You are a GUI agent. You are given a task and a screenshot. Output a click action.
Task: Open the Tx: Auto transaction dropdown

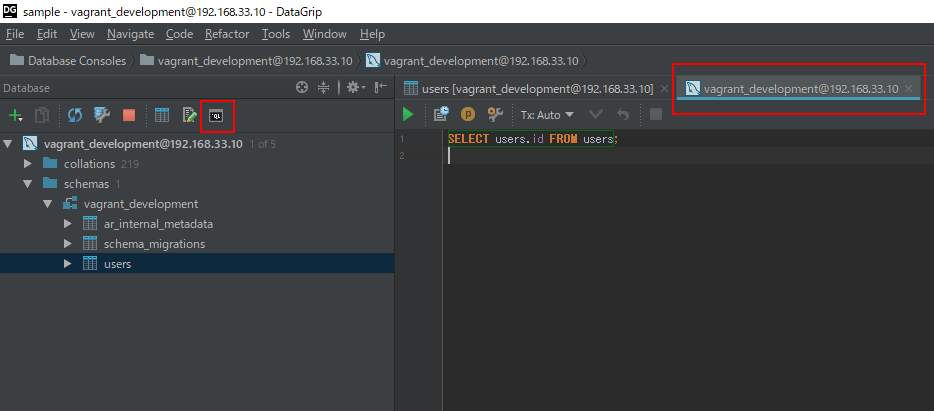tap(547, 115)
